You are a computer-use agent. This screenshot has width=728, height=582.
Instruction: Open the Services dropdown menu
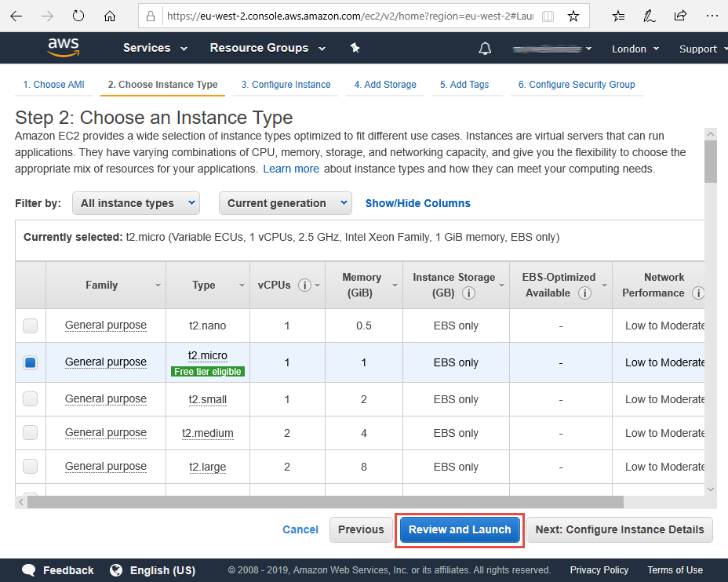click(x=155, y=48)
